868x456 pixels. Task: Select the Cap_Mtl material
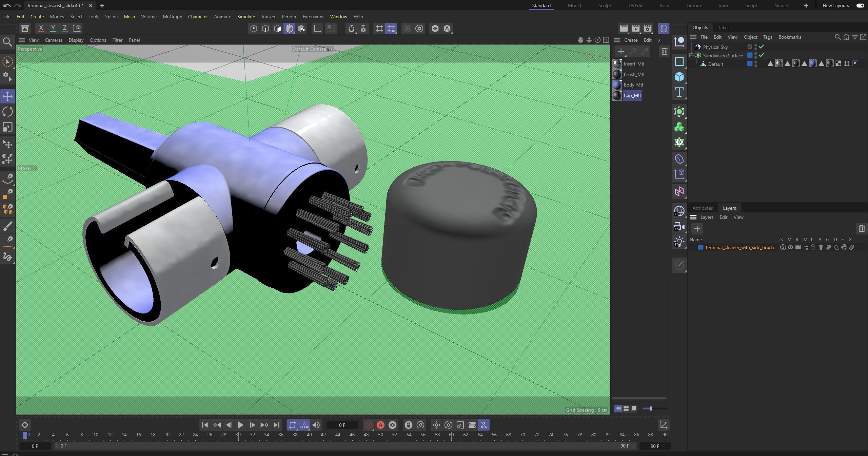632,95
